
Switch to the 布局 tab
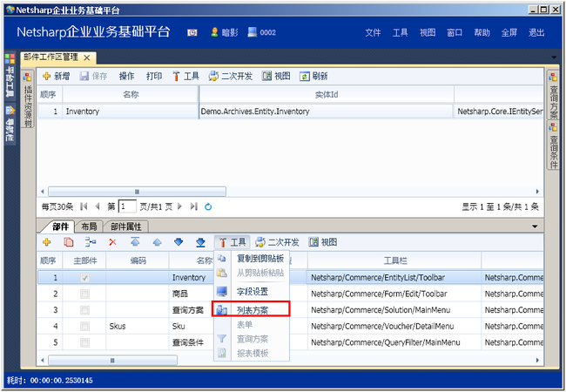click(89, 226)
